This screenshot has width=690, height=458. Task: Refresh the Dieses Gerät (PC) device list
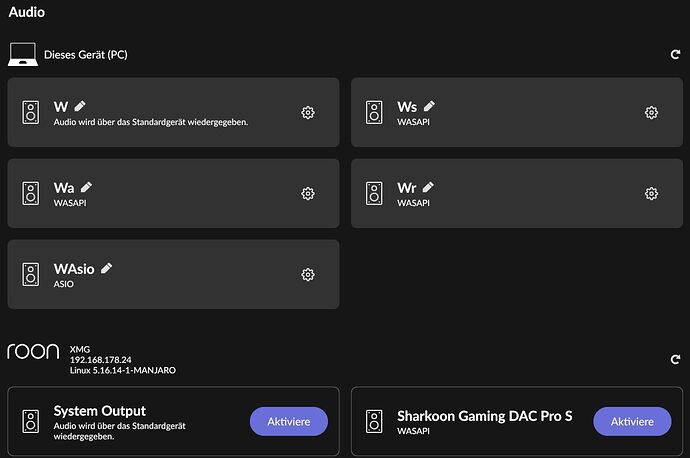point(675,55)
